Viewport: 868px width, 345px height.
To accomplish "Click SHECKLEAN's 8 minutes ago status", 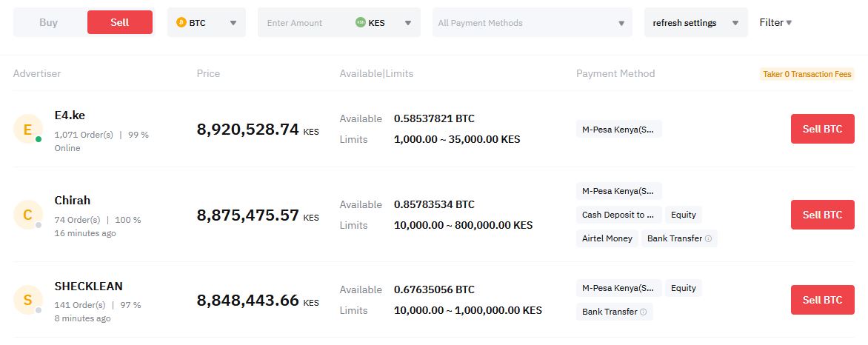I will 82,319.
